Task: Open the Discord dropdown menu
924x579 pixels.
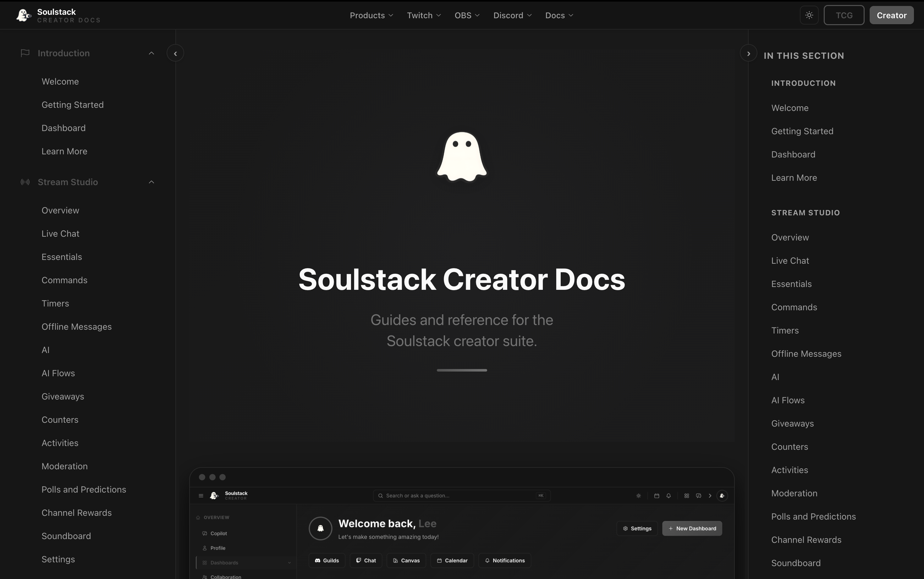Action: [512, 15]
